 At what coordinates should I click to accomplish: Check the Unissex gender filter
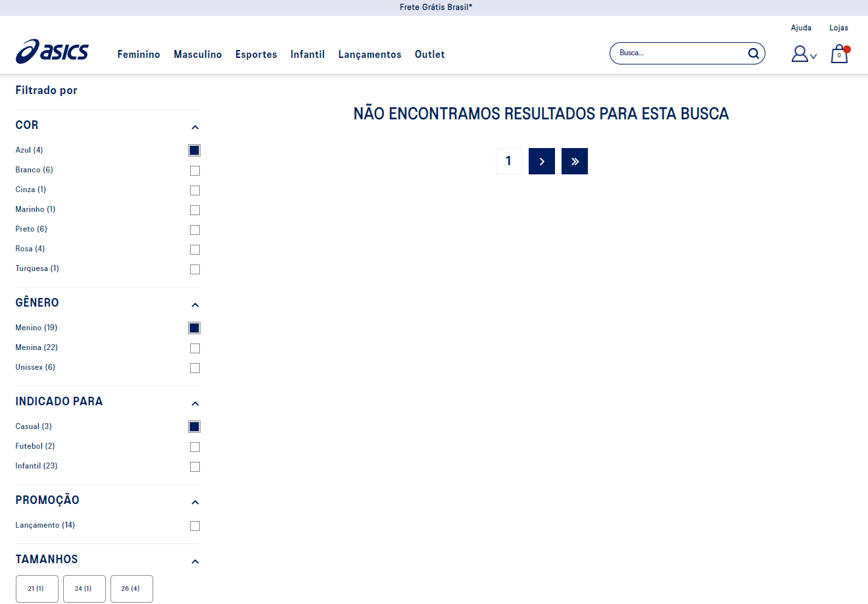point(195,368)
